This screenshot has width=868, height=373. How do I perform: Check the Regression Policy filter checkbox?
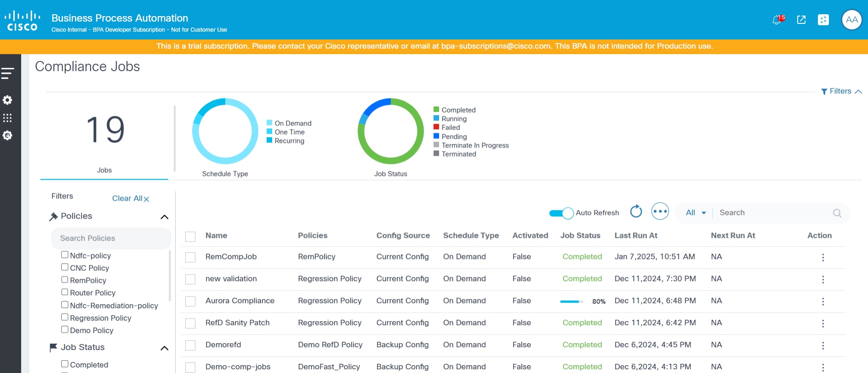pyautogui.click(x=65, y=317)
